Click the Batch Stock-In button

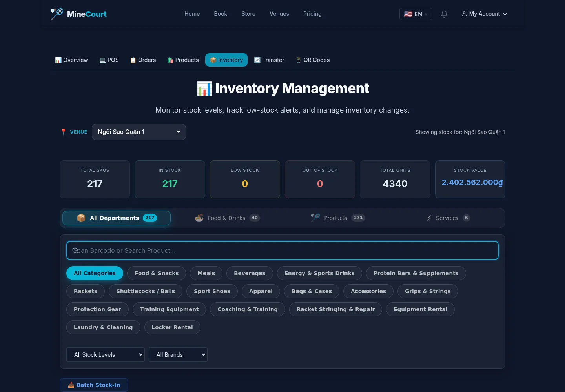94,385
